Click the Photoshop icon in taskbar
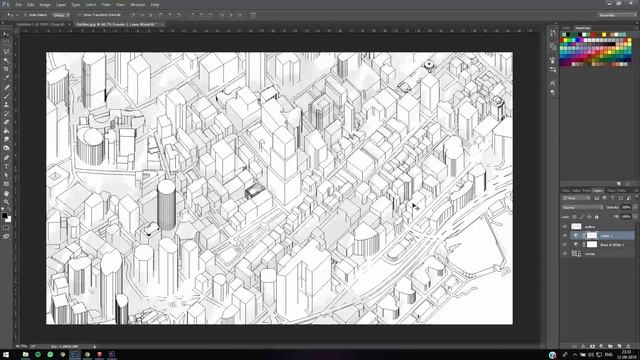 point(75,354)
